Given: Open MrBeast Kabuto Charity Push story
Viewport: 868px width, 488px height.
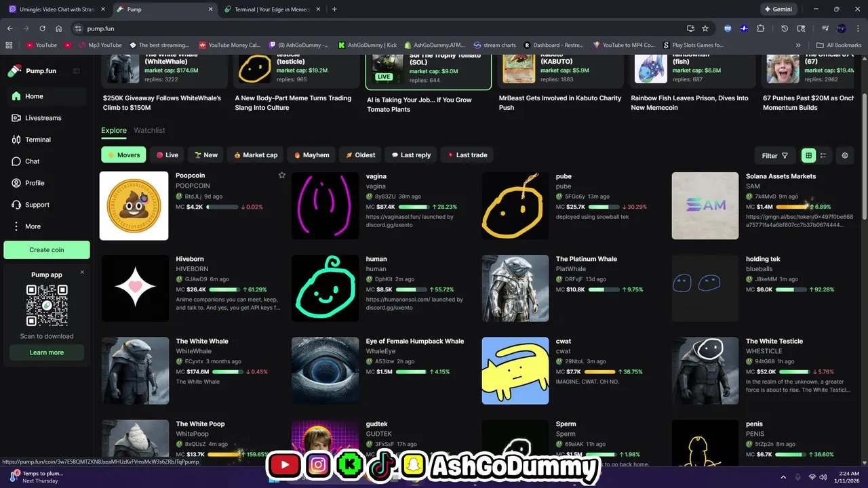Looking at the screenshot, I should (560, 102).
